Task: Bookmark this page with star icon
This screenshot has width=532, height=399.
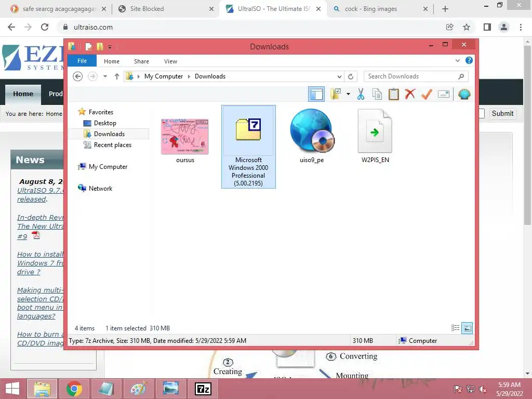Action: pyautogui.click(x=467, y=27)
